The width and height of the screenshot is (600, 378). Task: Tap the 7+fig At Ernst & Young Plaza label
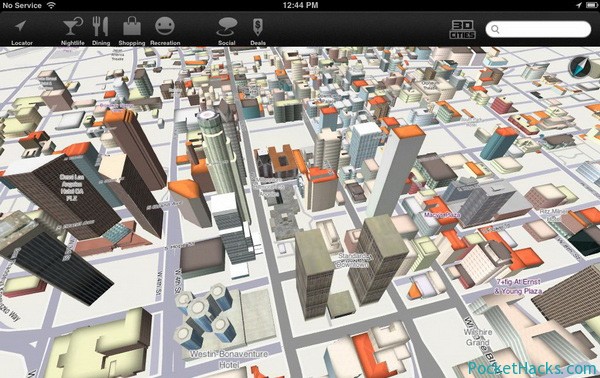click(x=518, y=286)
